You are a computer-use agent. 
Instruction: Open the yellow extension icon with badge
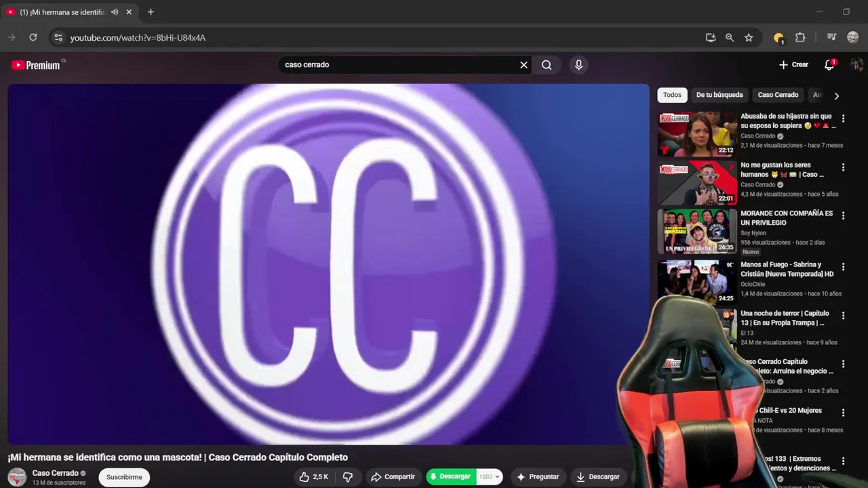pyautogui.click(x=778, y=37)
